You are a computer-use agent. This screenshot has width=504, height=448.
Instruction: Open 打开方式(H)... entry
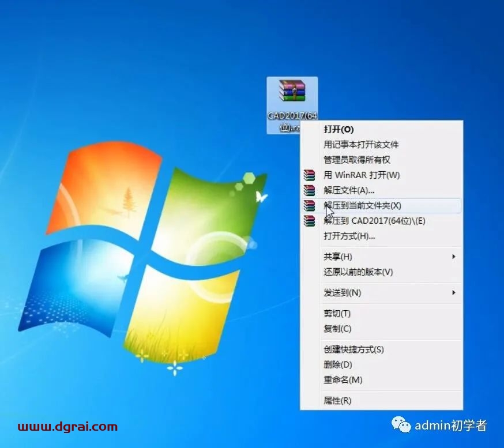[381, 236]
